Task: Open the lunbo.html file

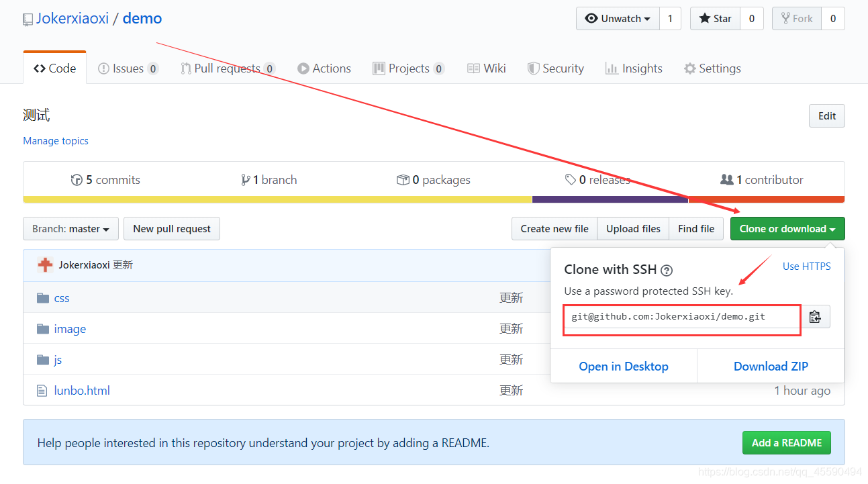Action: pos(82,391)
